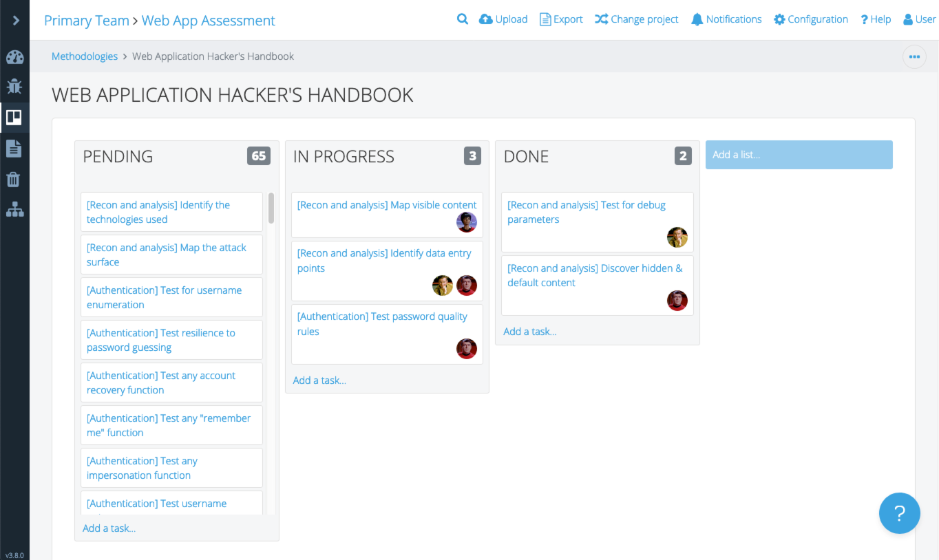This screenshot has height=560, width=939.
Task: Click the avatar on Discover hidden content card
Action: point(677,301)
